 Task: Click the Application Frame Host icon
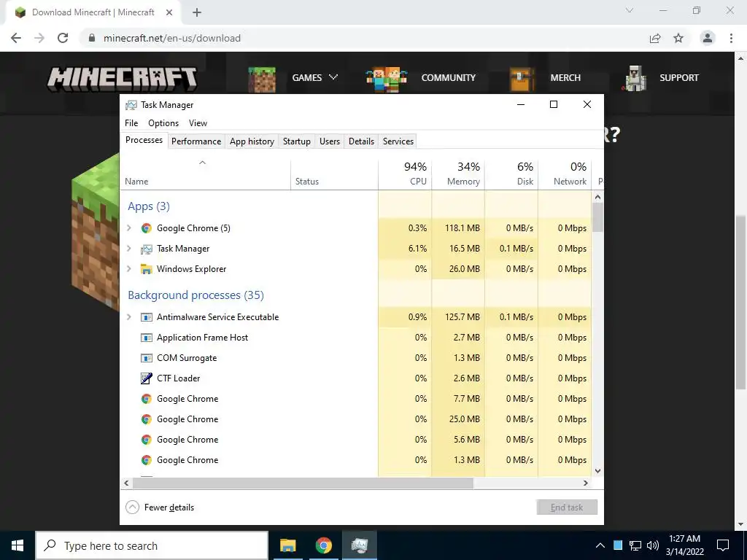[x=146, y=338]
